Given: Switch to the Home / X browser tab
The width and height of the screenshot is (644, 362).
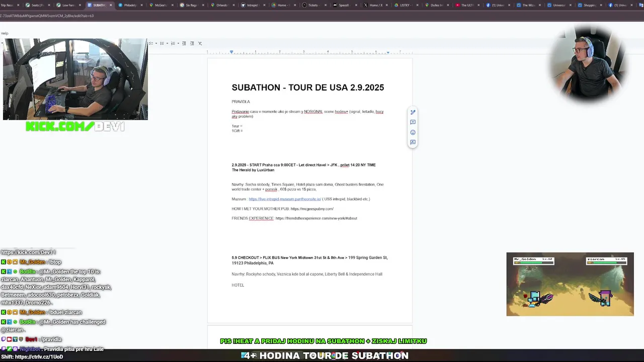Looking at the screenshot, I should pos(375,5).
